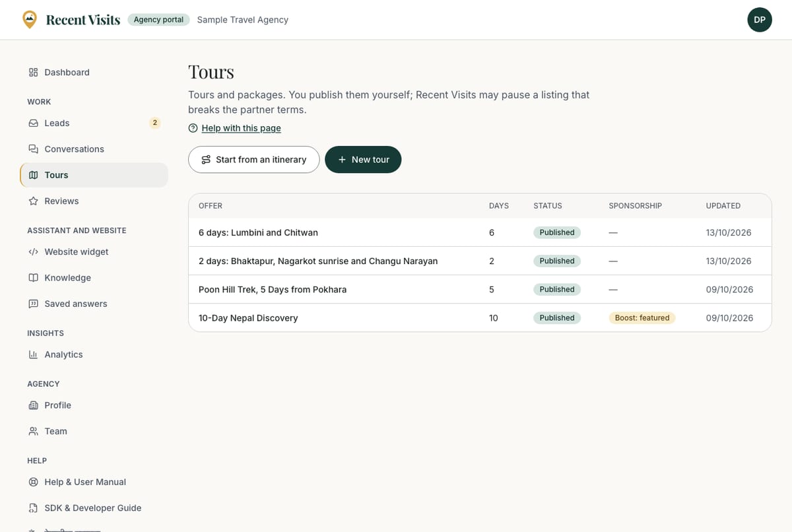This screenshot has height=532, width=792.
Task: Click Sample Travel Agency name in header
Action: click(243, 20)
